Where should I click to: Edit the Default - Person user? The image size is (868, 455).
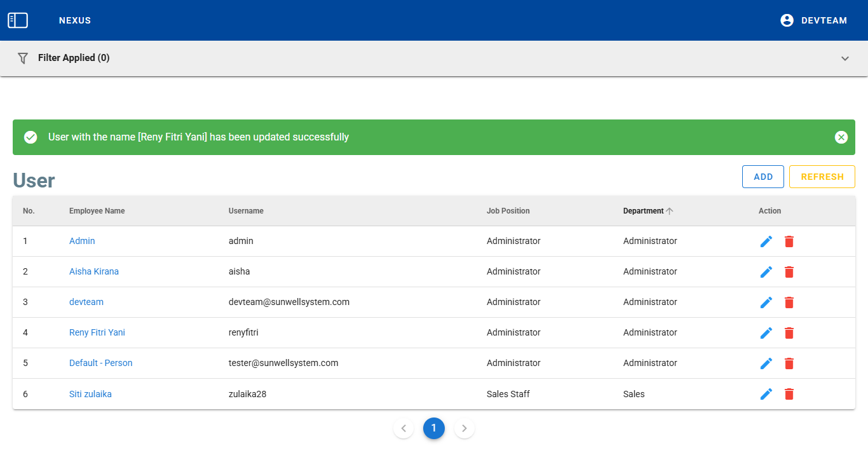point(766,363)
